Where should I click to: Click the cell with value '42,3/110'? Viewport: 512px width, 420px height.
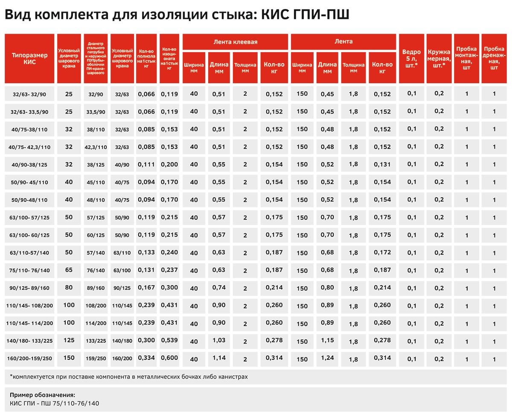(x=96, y=147)
